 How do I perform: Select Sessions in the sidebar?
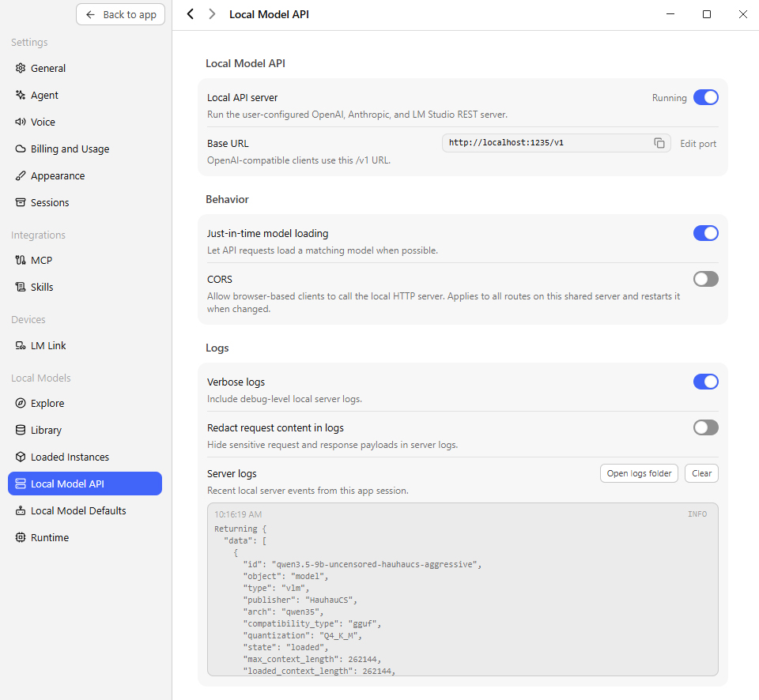tap(85, 202)
